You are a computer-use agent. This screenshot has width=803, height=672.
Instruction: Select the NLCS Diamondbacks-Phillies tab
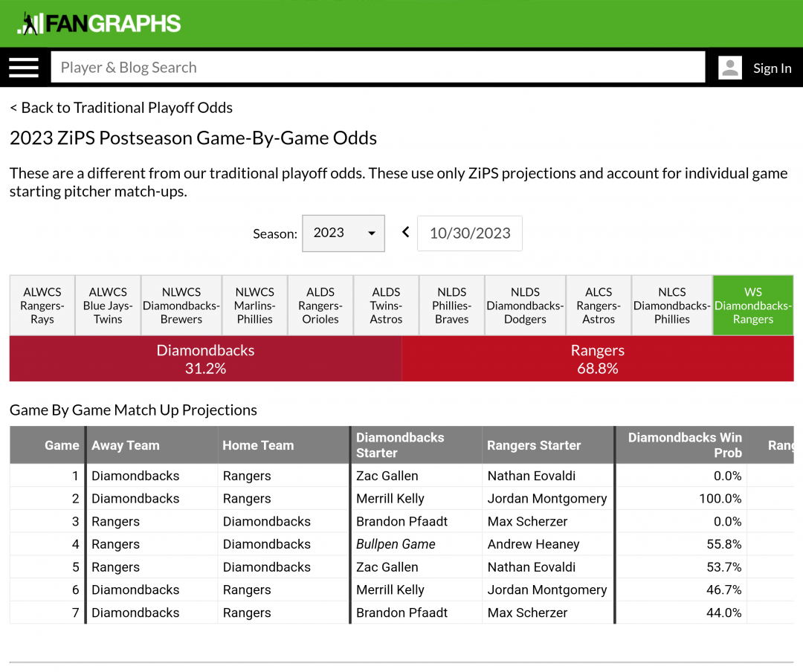(672, 306)
